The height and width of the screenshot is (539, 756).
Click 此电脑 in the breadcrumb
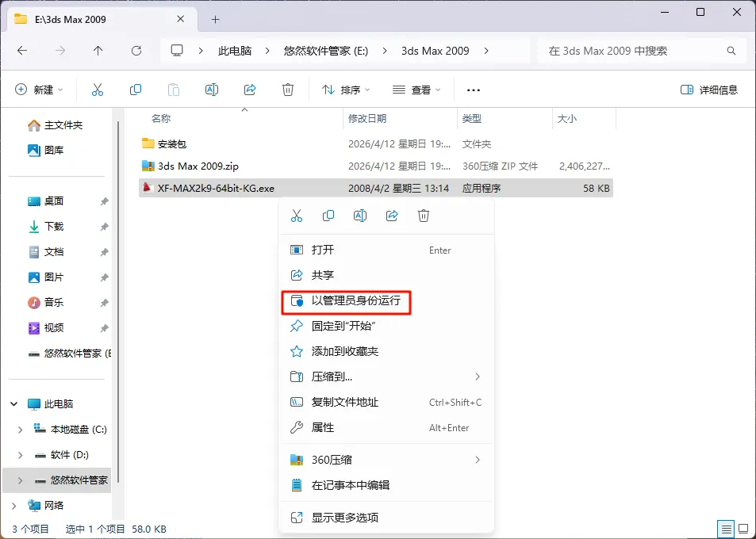(235, 51)
